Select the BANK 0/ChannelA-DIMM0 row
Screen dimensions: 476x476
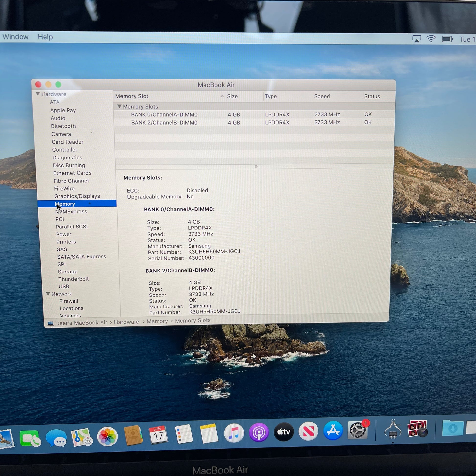(254, 114)
